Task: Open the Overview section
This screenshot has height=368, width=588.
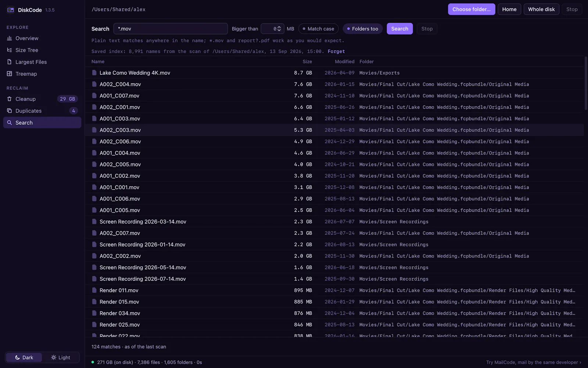Action: 42,38
